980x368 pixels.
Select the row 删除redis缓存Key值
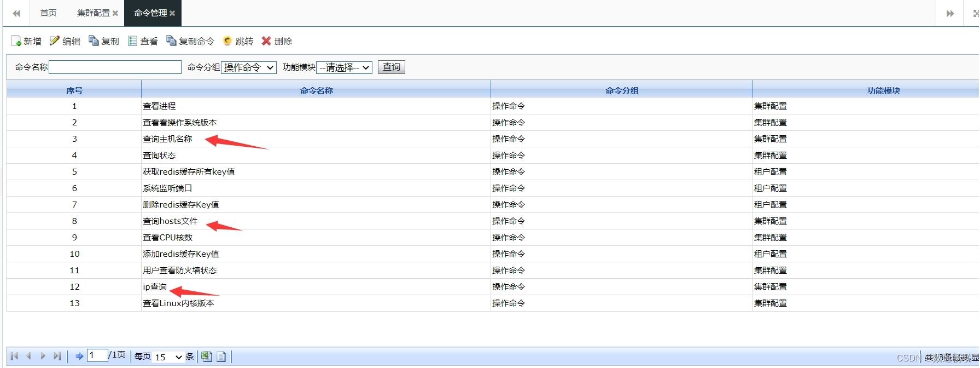point(492,205)
